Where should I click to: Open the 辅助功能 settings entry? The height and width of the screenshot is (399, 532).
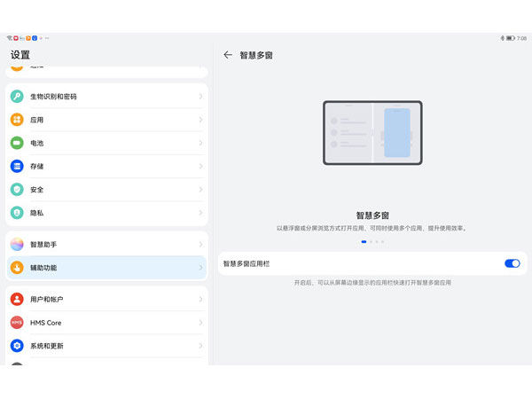[106, 267]
